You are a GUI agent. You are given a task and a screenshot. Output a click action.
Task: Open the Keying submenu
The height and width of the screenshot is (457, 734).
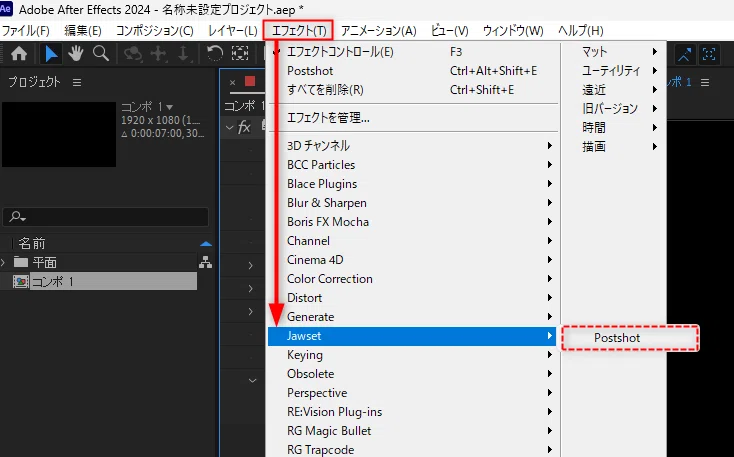tap(413, 355)
